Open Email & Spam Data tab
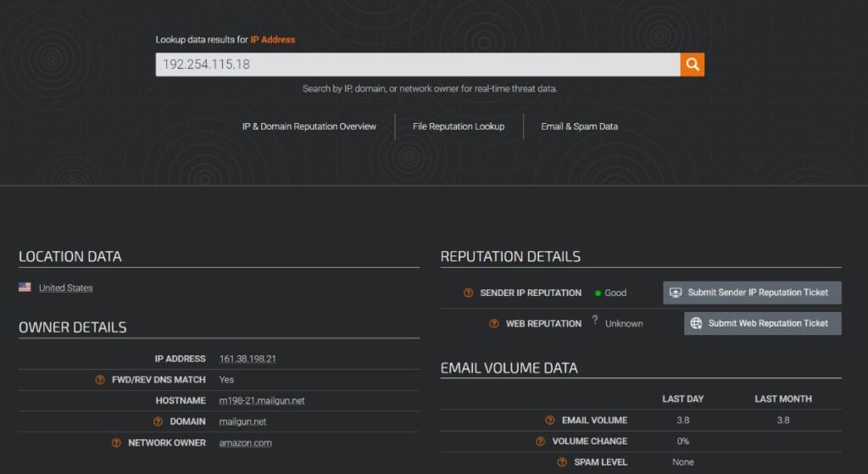 click(579, 126)
